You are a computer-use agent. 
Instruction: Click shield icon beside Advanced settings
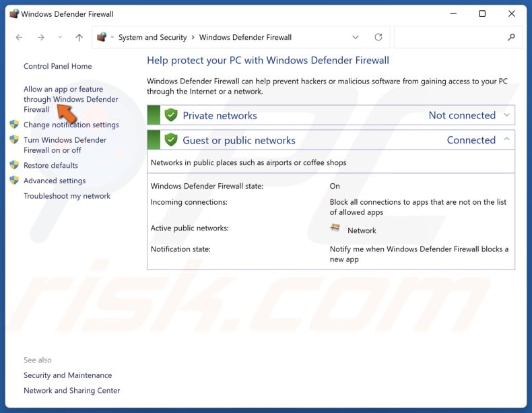(x=14, y=180)
